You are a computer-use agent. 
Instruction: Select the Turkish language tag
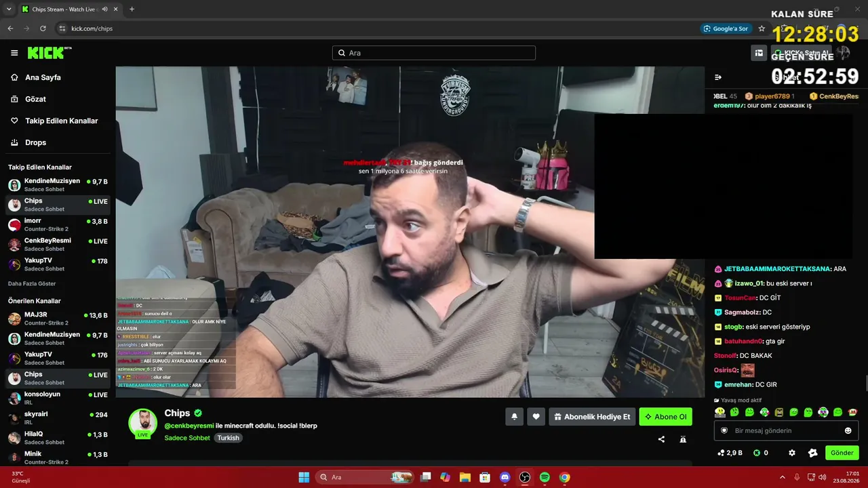[x=229, y=438]
